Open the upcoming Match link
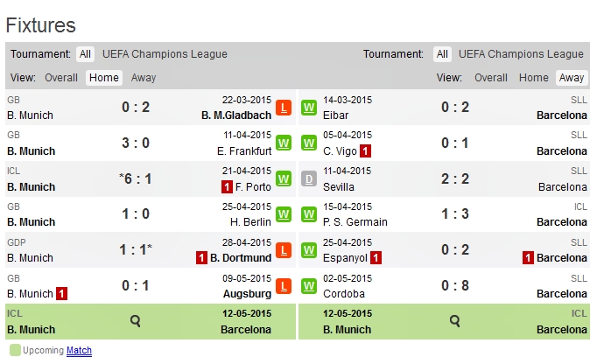 79,351
